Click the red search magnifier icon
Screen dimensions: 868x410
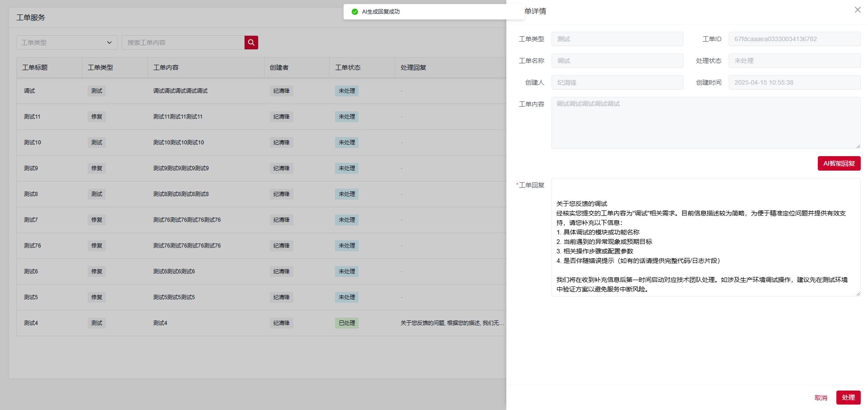click(x=251, y=43)
